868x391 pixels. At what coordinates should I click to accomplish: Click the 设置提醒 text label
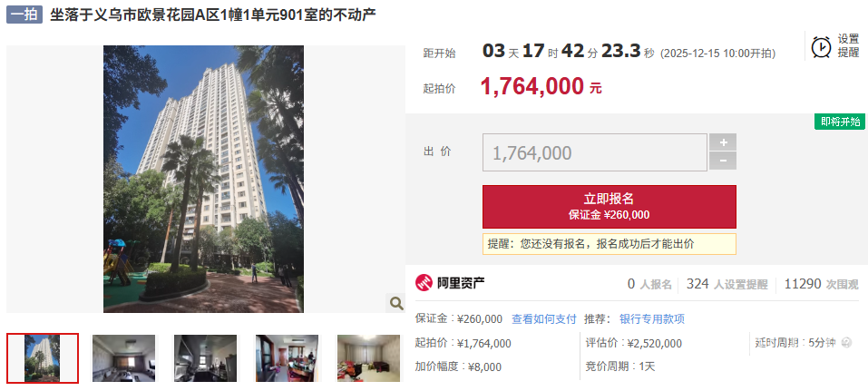click(x=848, y=46)
